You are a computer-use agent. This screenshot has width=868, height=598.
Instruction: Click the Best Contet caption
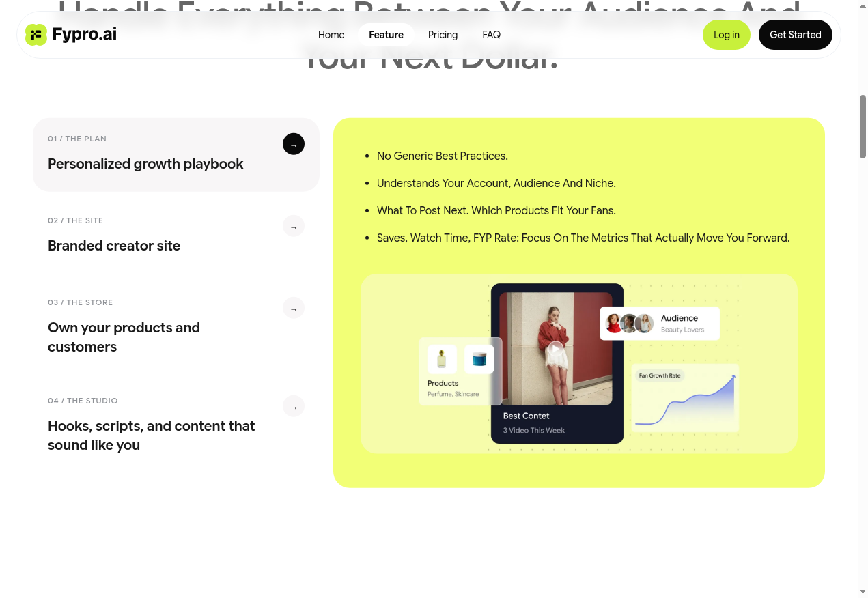[x=526, y=416]
